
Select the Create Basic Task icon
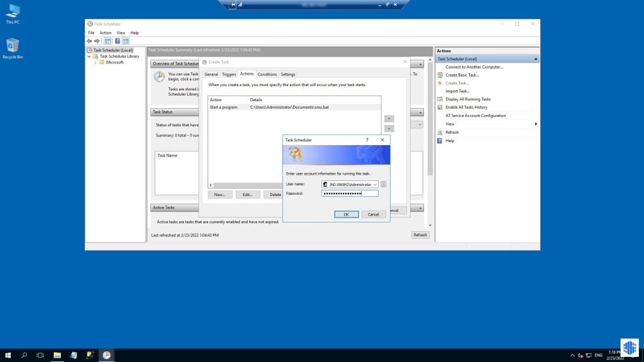440,75
